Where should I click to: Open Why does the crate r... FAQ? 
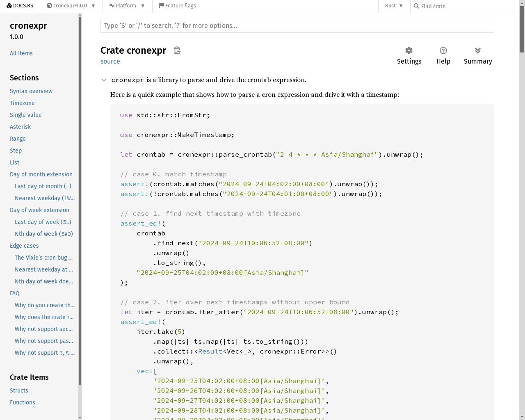[44, 317]
